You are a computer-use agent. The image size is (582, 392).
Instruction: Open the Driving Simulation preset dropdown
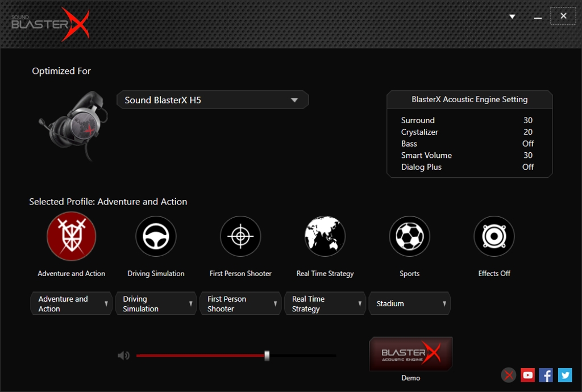click(x=156, y=304)
